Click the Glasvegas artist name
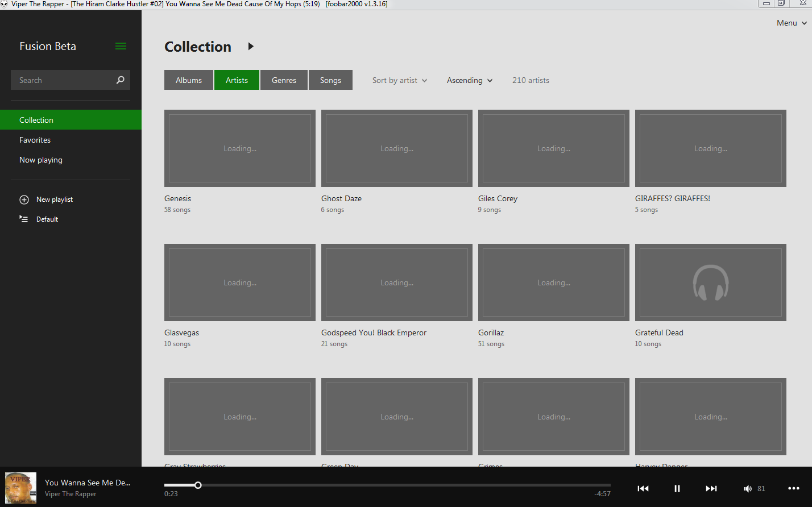Screen dimensions: 812x507 (181, 333)
